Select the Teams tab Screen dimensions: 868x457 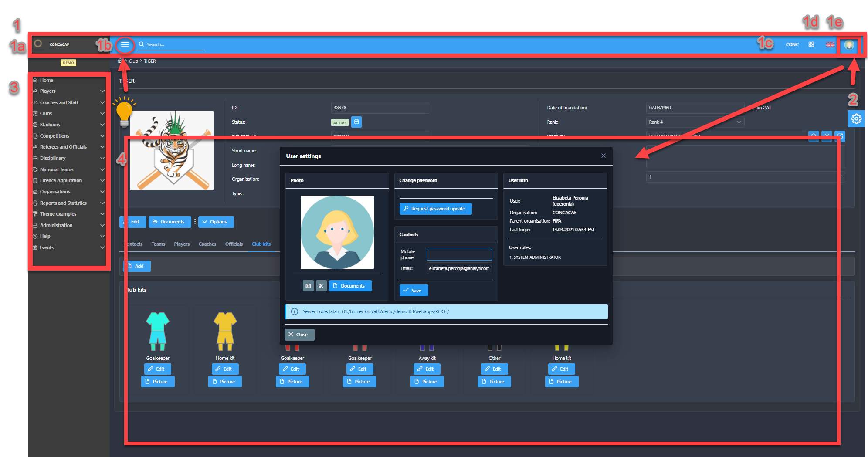tap(158, 244)
